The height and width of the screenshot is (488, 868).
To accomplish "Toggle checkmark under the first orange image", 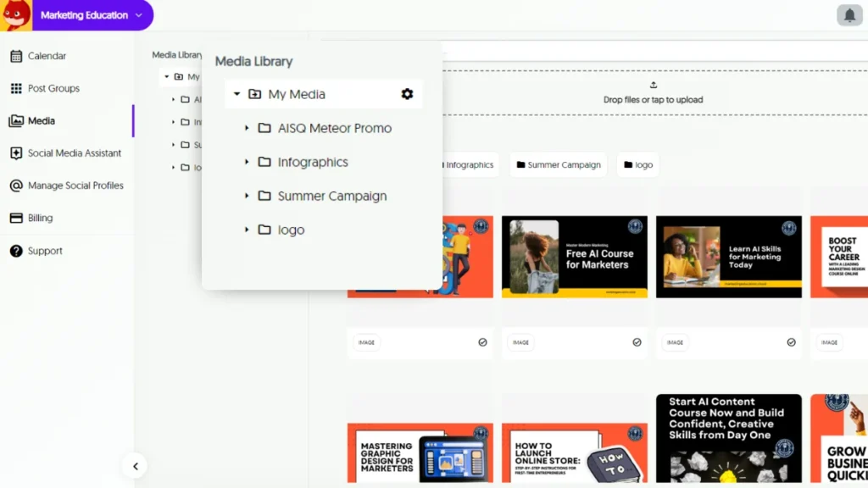I will click(x=482, y=342).
